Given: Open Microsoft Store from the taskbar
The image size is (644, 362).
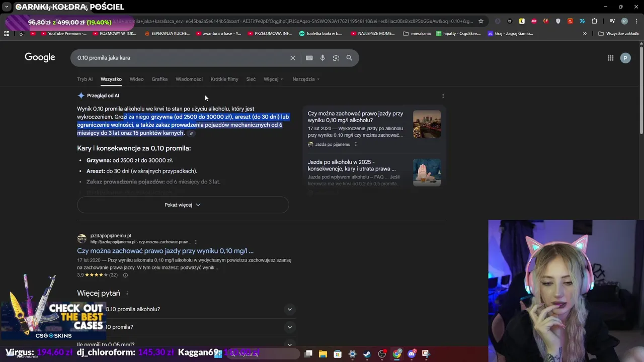Looking at the screenshot, I should click(338, 354).
